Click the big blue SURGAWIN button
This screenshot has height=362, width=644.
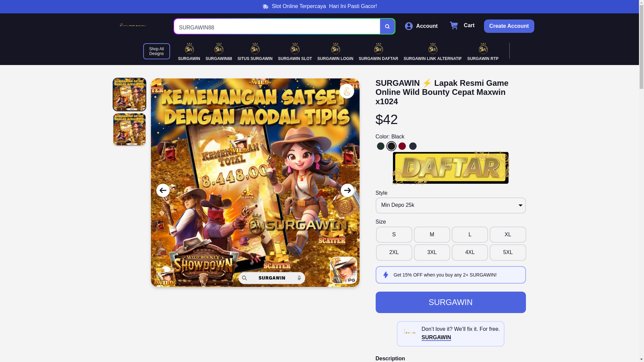point(451,302)
